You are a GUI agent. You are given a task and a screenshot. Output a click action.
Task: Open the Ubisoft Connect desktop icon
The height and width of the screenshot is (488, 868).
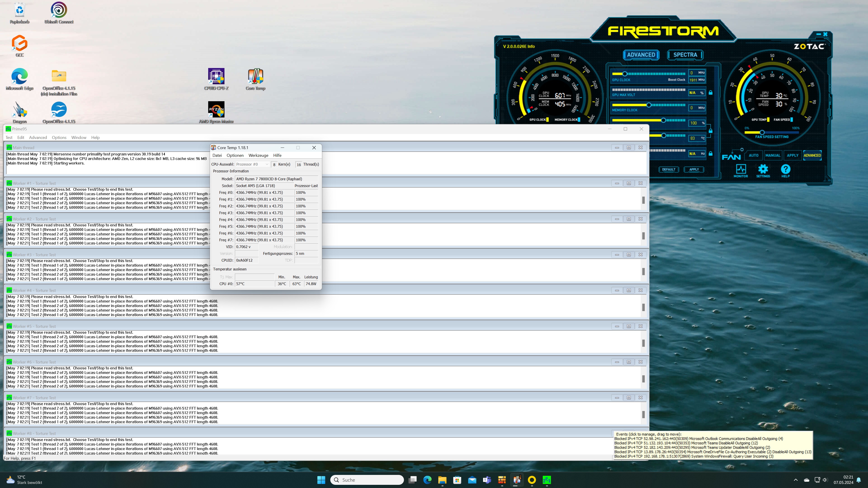[x=59, y=13]
